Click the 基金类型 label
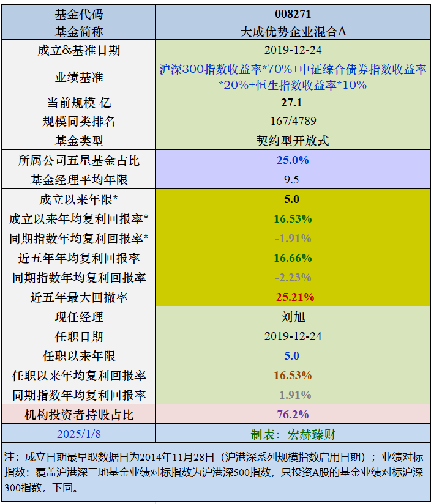 [79, 141]
